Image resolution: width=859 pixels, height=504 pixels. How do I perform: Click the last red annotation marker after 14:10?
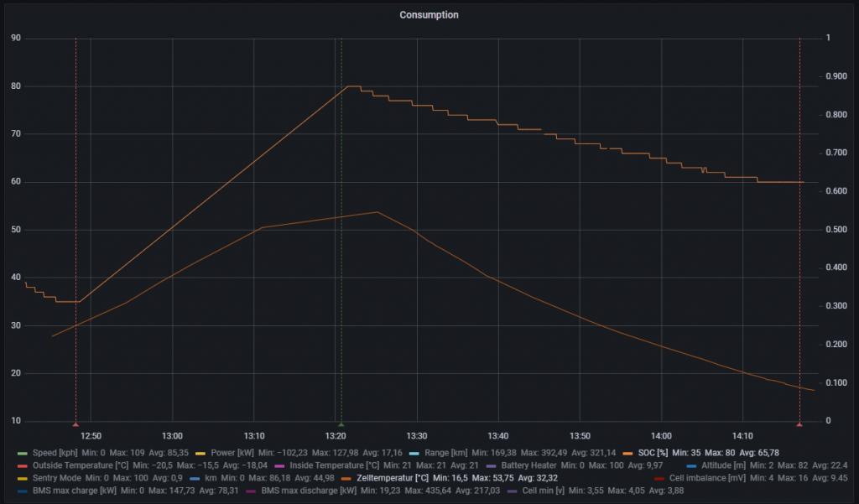[799, 424]
